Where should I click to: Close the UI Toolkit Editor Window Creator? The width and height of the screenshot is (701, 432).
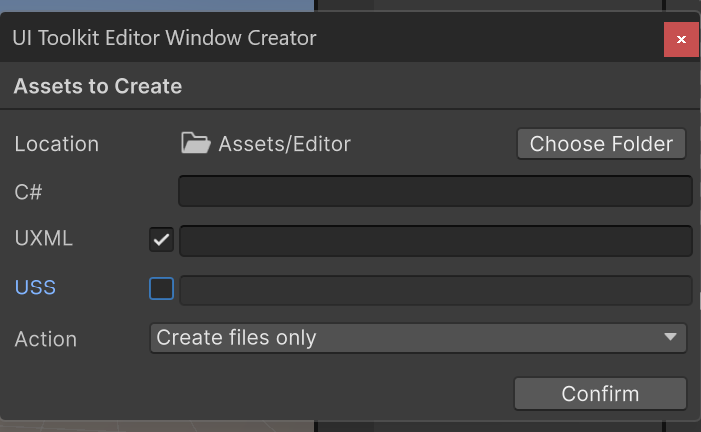click(681, 39)
